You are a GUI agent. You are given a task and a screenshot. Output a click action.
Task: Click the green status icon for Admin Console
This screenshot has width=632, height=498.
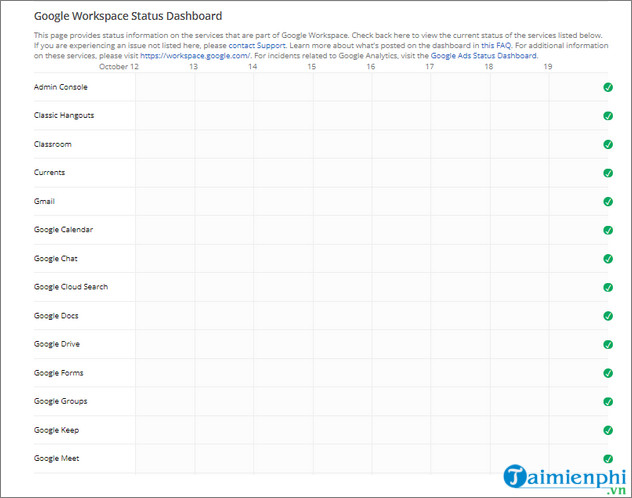pos(608,87)
